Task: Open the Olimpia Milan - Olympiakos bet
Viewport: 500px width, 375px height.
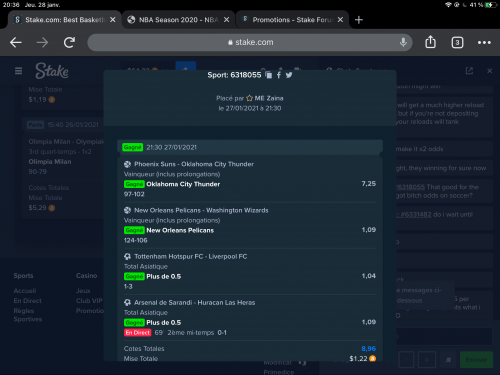Action: tap(66, 142)
